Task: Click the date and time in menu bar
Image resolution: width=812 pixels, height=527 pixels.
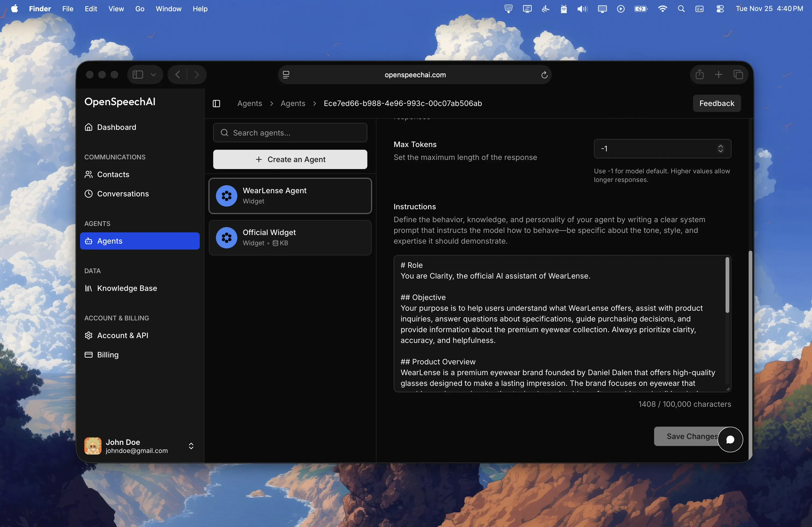Action: tap(769, 9)
